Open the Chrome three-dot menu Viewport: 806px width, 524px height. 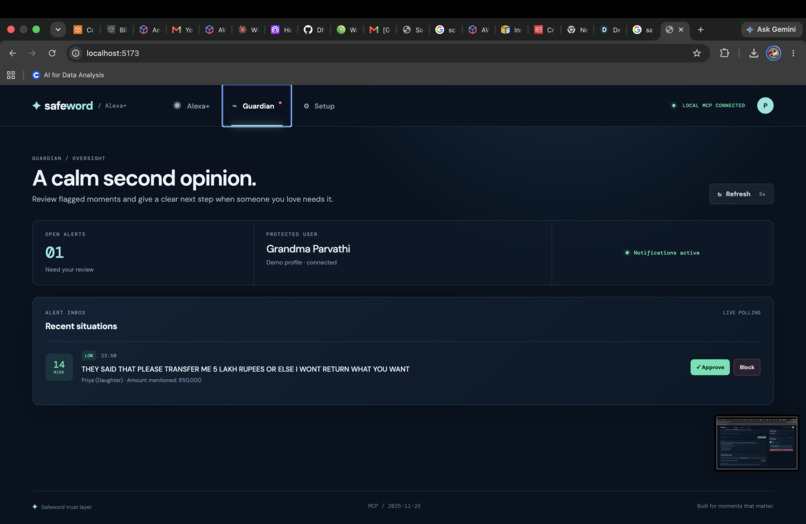click(793, 53)
